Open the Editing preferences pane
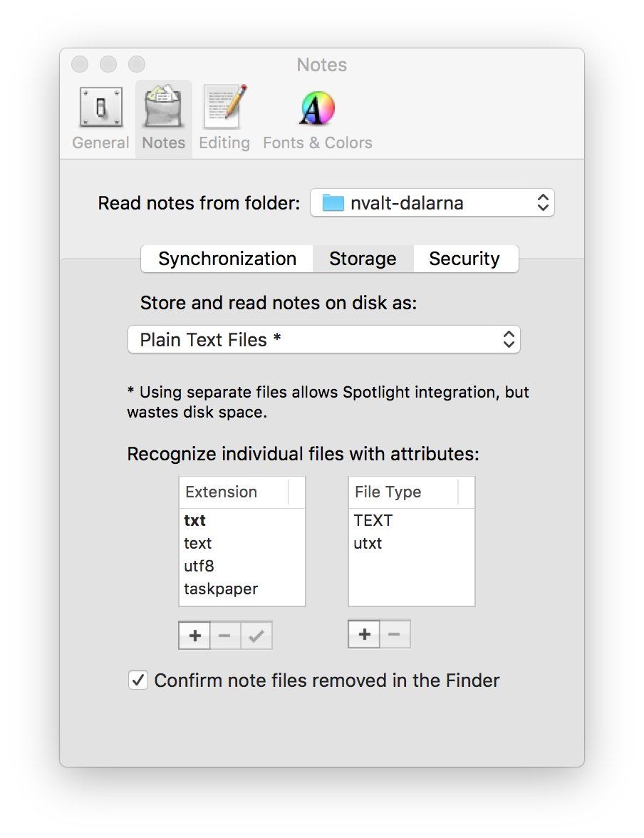Viewport: 644px width, 838px height. [224, 118]
